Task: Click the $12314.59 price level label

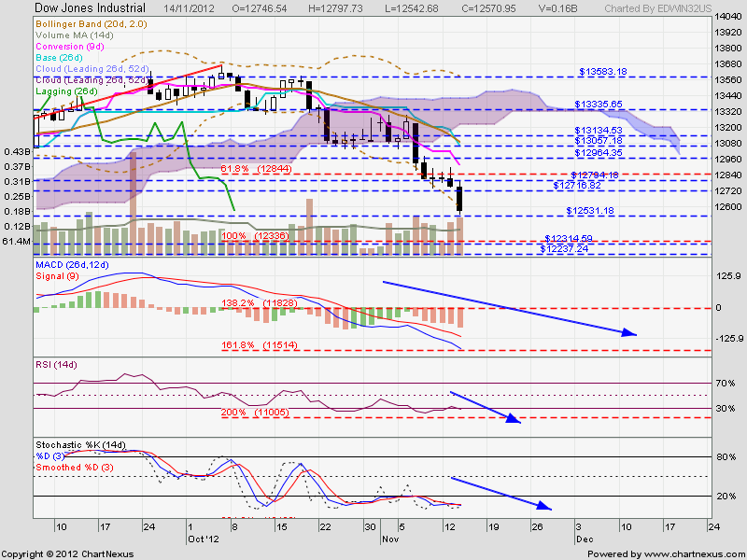Action: coord(569,238)
